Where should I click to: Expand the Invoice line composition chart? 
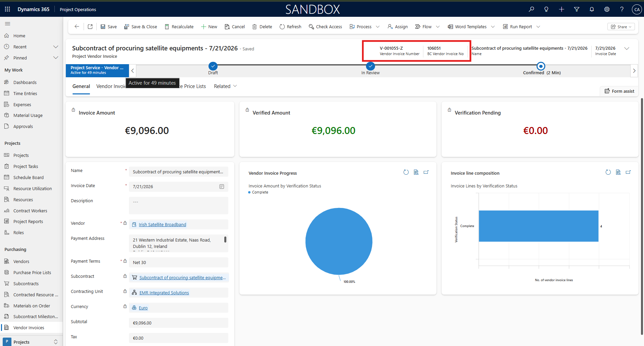(628, 172)
